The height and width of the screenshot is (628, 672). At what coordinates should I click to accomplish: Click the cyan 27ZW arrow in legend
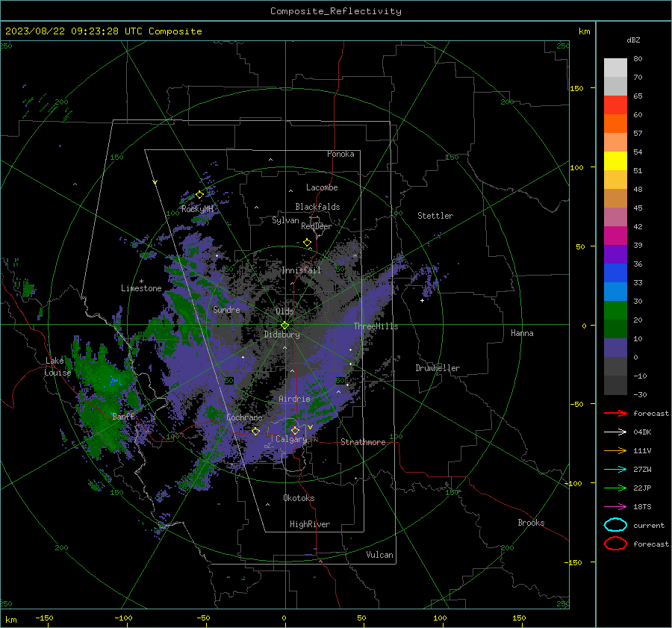point(615,470)
